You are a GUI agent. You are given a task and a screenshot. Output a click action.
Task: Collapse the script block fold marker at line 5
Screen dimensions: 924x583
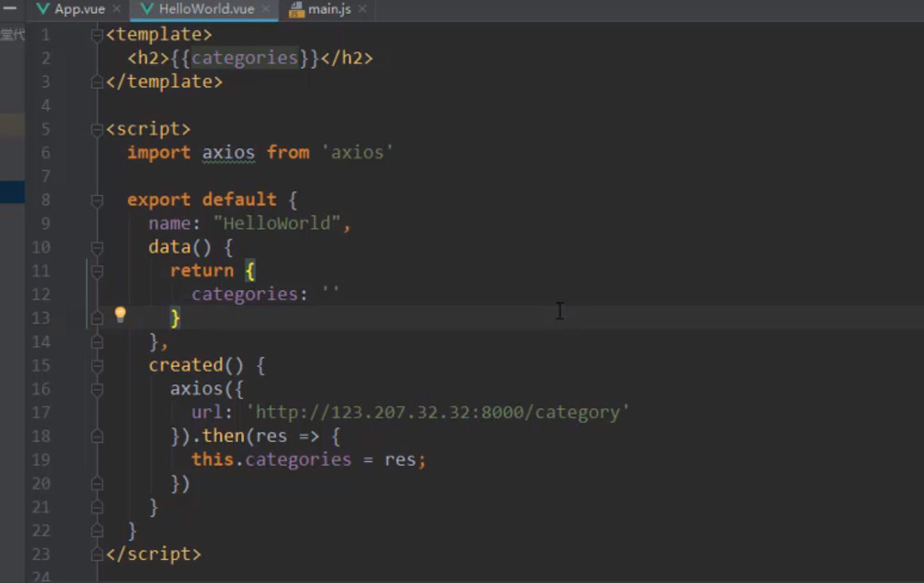97,130
